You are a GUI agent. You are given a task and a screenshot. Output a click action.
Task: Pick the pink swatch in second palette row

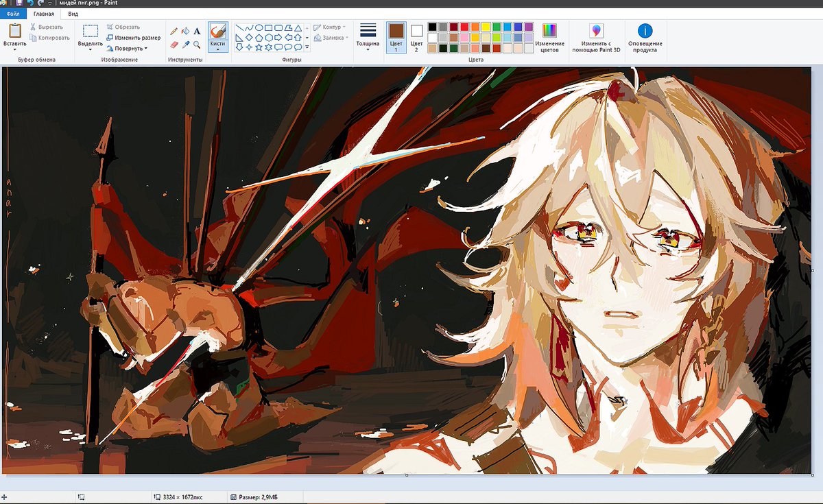(464, 38)
